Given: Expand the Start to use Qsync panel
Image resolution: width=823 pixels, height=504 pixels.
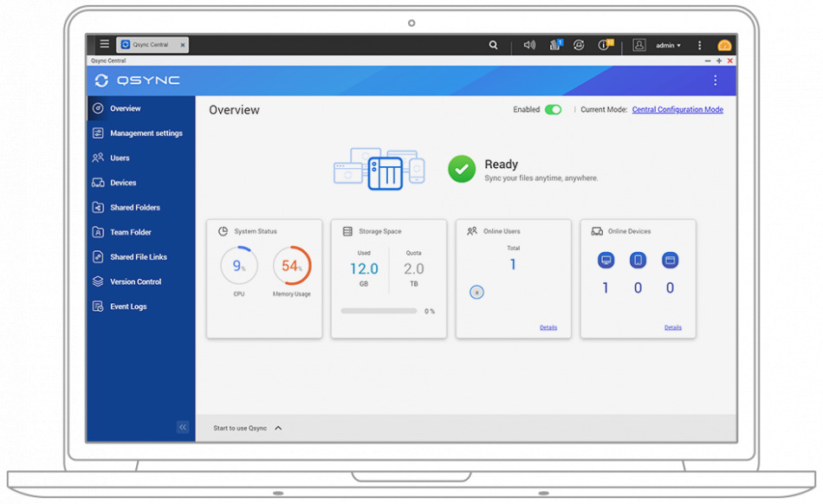Looking at the screenshot, I should (x=278, y=428).
